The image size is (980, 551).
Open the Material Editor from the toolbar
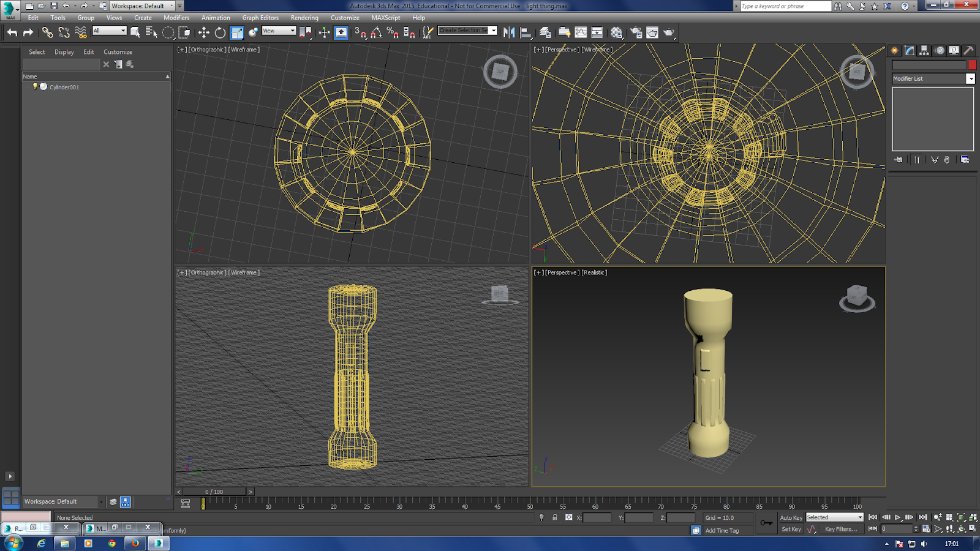coord(617,32)
